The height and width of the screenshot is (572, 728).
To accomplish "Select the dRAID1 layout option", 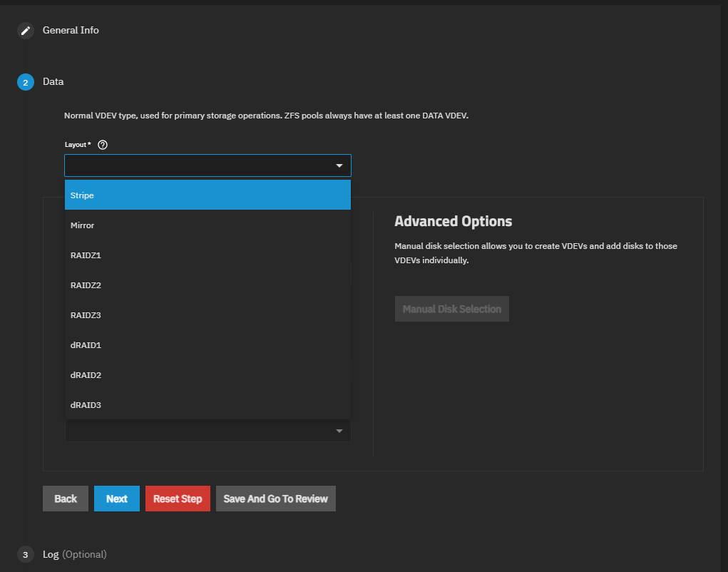I will 207,345.
